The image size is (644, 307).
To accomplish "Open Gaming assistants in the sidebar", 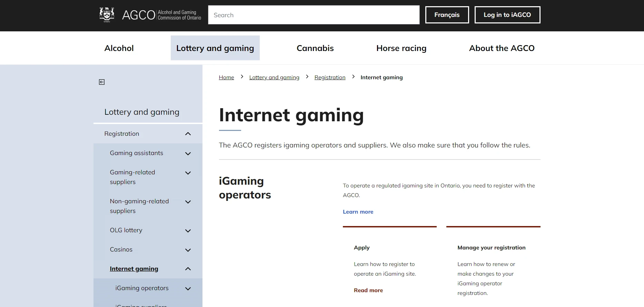I will [137, 153].
